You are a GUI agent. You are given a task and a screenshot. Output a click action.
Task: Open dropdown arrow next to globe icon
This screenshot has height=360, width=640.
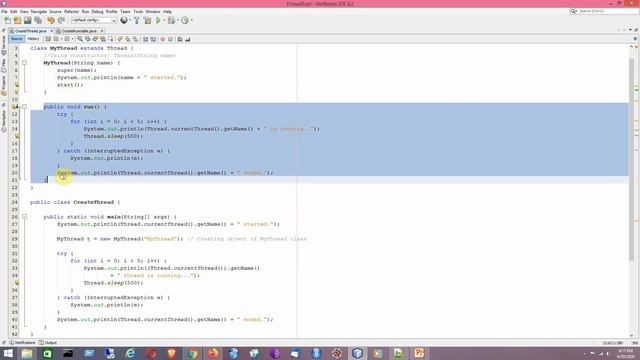[130, 20]
